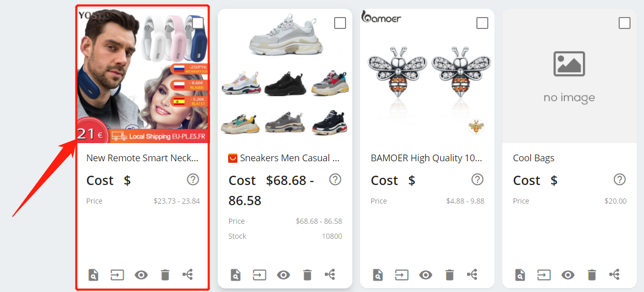
Task: Open source file icon on Sneakers card
Action: click(235, 275)
